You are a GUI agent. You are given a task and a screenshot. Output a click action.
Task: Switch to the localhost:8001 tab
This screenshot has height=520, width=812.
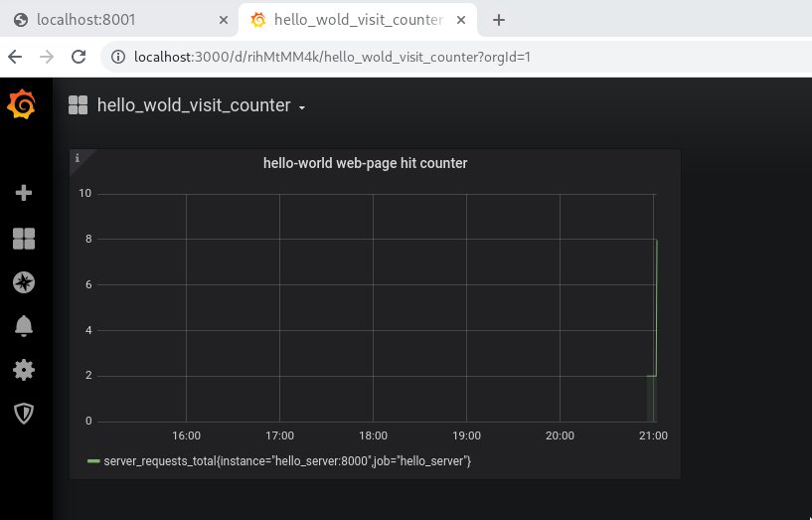click(x=119, y=20)
